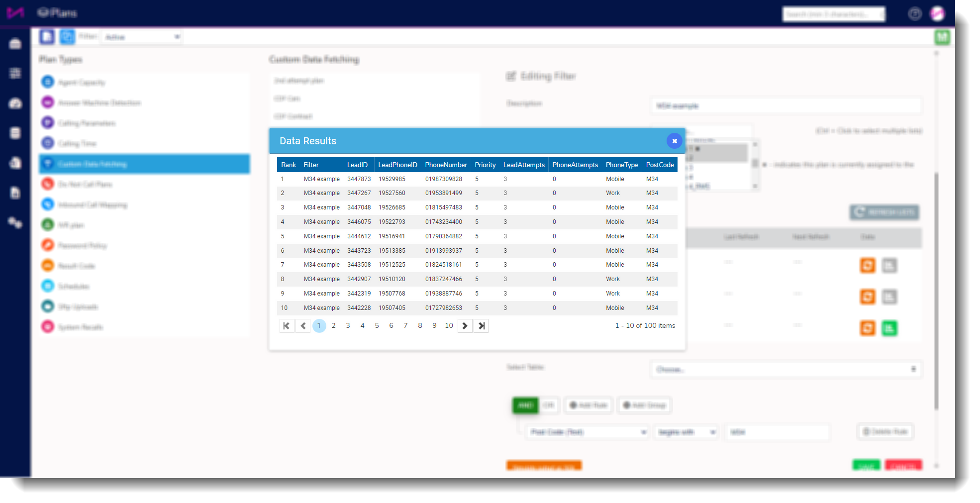
Task: Click in the Description input field
Action: (785, 105)
